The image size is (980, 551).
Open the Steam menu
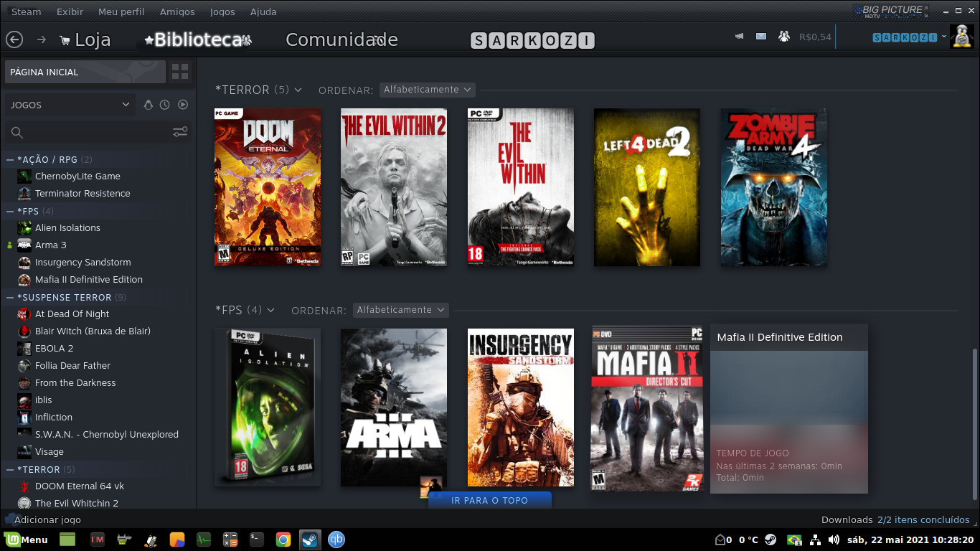coord(27,12)
